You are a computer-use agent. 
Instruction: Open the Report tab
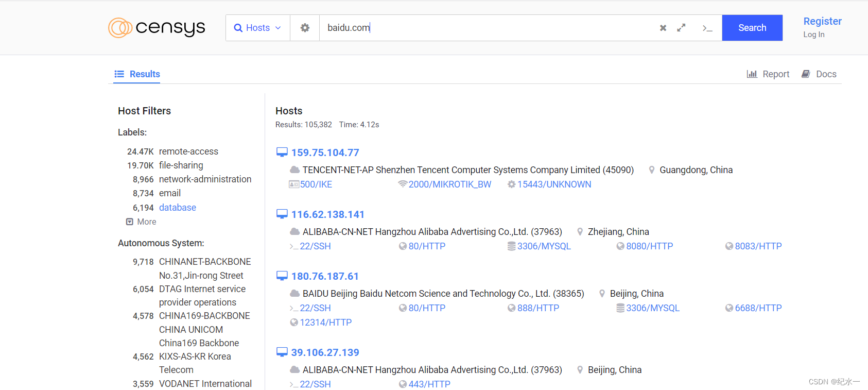pyautogui.click(x=768, y=74)
